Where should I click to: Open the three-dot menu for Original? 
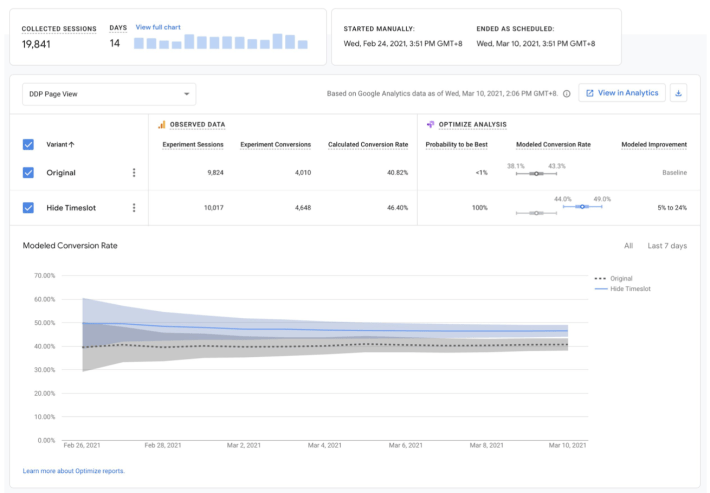click(x=134, y=173)
